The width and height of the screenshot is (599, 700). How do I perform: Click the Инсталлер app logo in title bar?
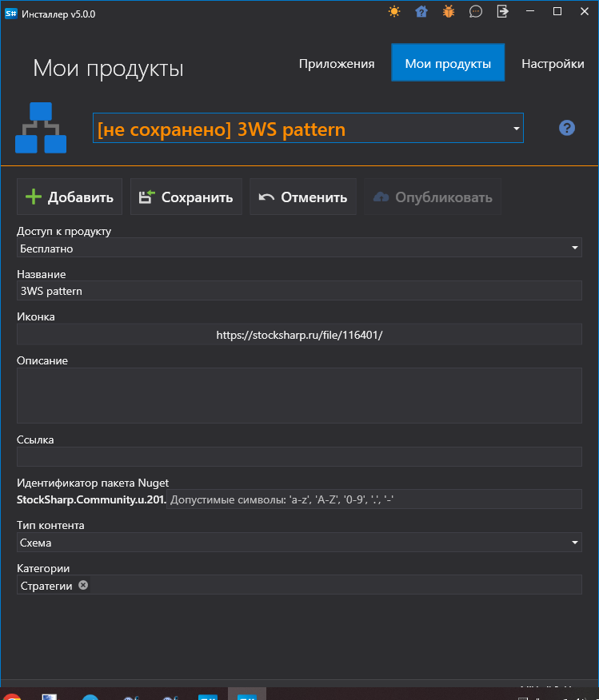[11, 14]
